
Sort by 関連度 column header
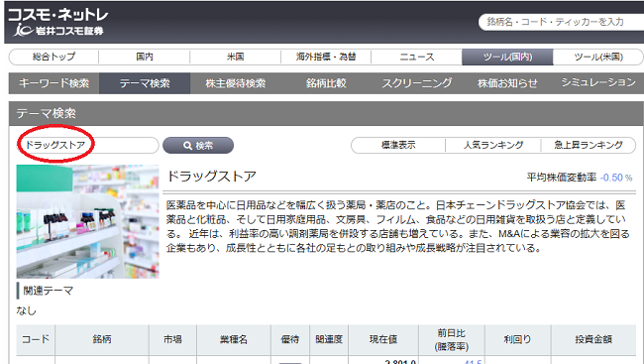coord(329,340)
